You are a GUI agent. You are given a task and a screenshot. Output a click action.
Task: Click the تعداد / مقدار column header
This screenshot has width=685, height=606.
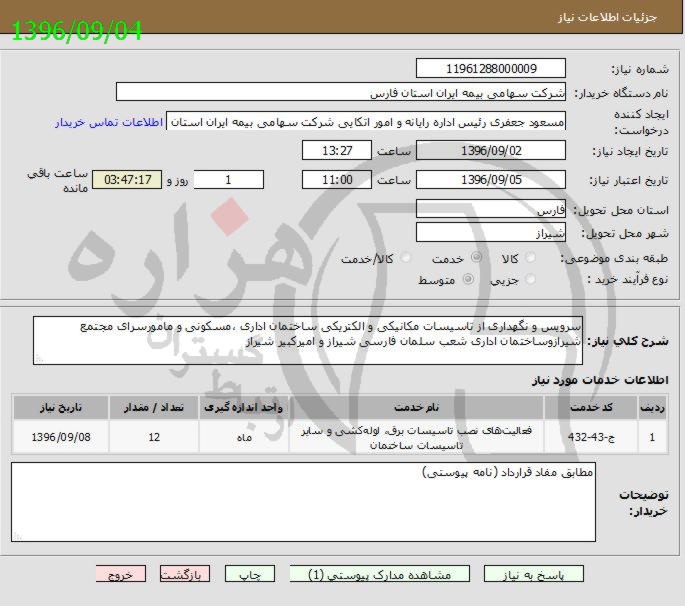point(154,408)
